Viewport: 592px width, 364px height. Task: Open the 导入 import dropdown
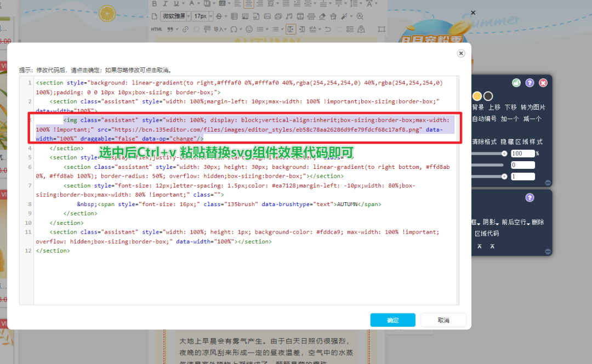tap(220, 29)
